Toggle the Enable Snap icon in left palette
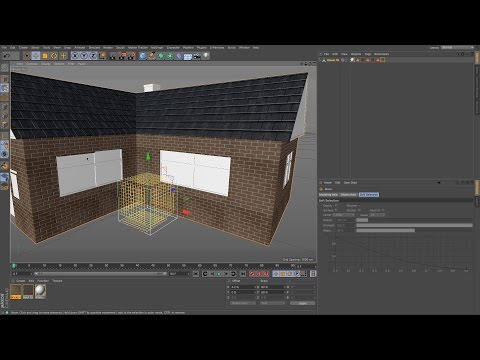Image resolution: width=480 pixels, height=360 pixels. pos(5,166)
